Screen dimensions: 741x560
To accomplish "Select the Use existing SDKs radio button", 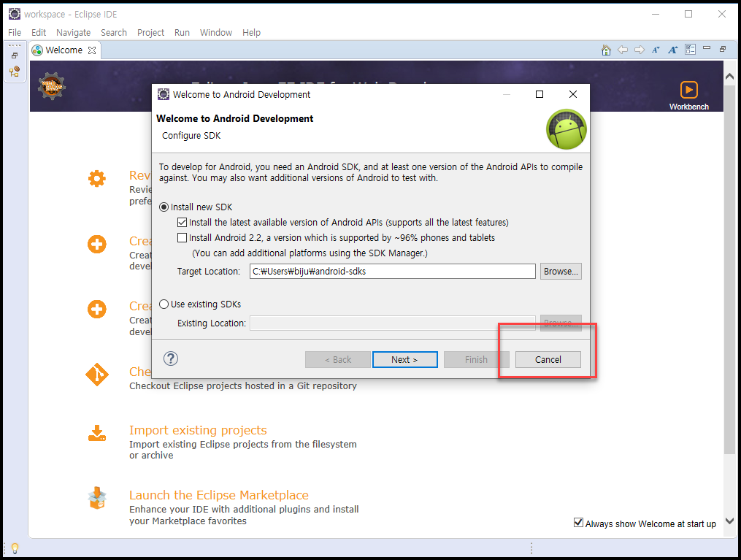I will [164, 304].
